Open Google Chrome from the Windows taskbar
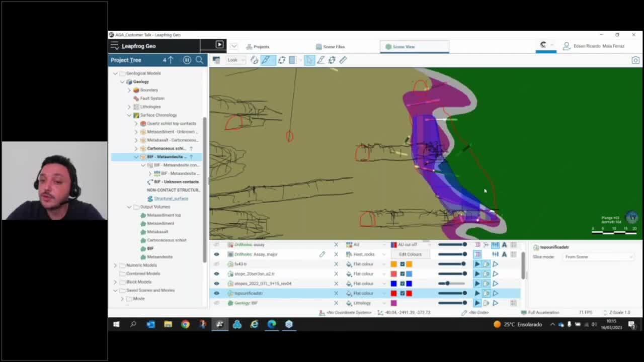Screen dimensions: 644x362 coord(185,324)
